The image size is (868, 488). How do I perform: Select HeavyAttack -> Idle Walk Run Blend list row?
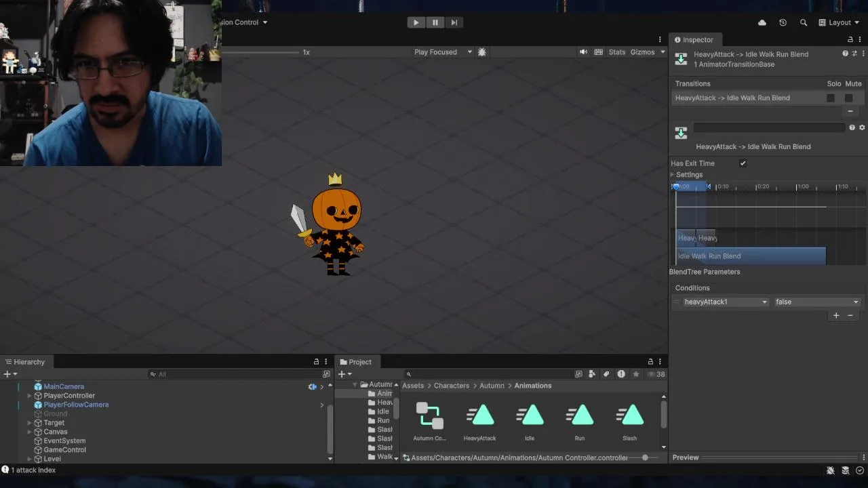tap(768, 98)
